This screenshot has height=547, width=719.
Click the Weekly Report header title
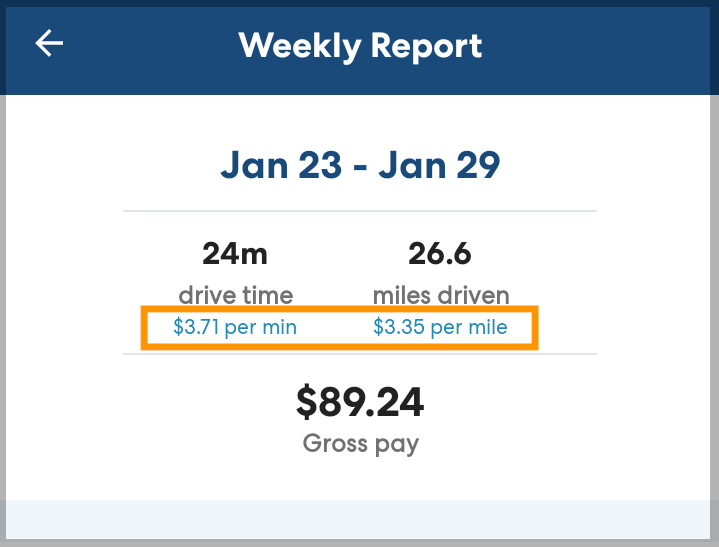click(x=360, y=45)
